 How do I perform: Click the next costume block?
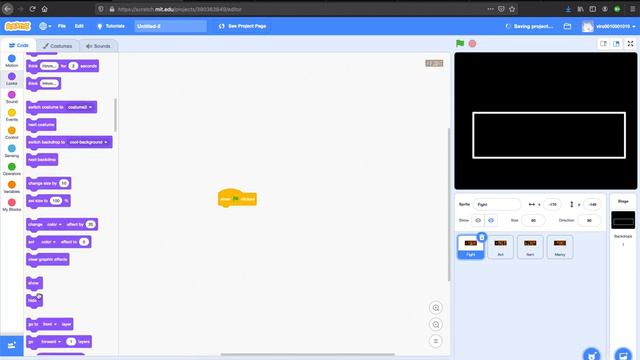pos(41,124)
